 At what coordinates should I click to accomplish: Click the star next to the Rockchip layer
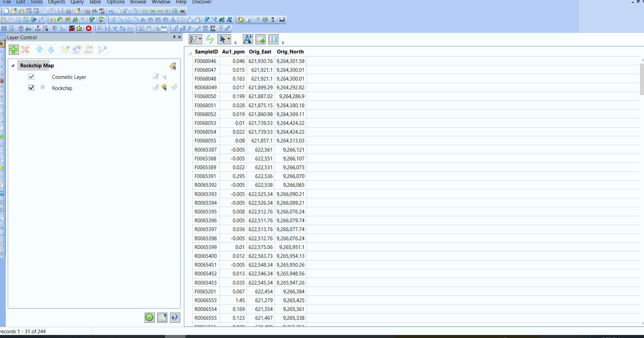[43, 87]
